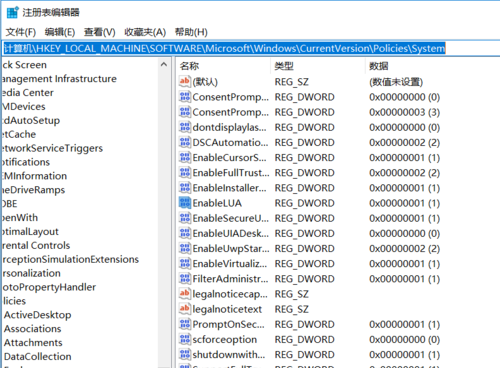Select the PromptOnSec... value name
The width and height of the screenshot is (500, 368).
tap(229, 324)
